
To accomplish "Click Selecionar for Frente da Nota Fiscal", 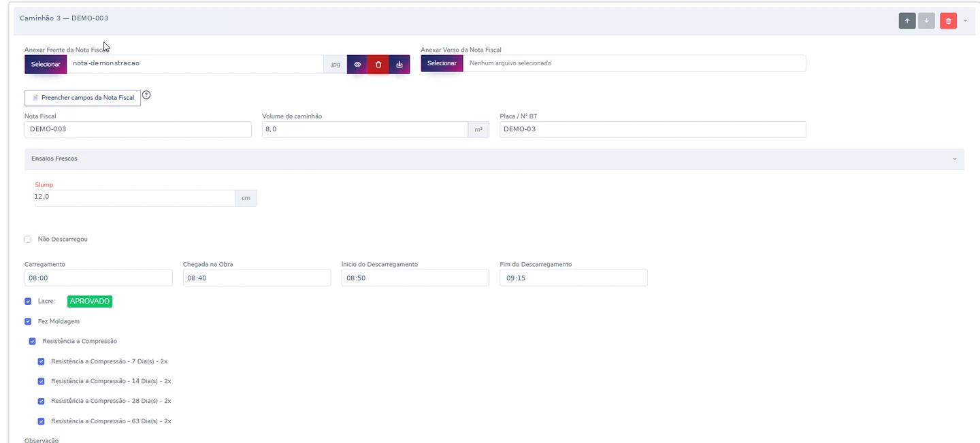I will point(46,64).
